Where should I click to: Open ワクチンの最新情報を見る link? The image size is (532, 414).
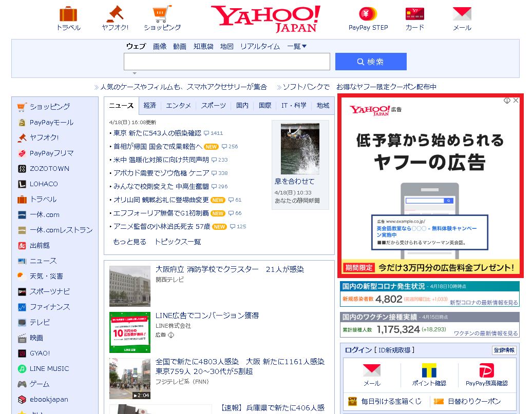(x=486, y=333)
